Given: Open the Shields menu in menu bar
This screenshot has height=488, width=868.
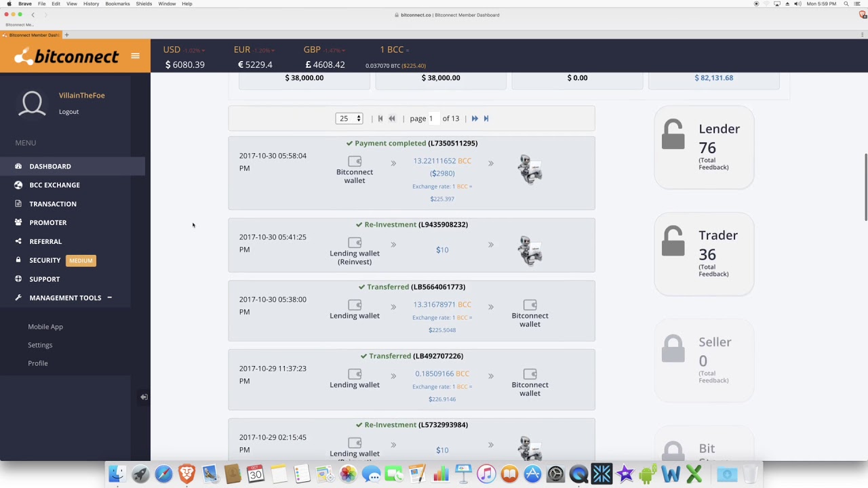Looking at the screenshot, I should (x=144, y=4).
